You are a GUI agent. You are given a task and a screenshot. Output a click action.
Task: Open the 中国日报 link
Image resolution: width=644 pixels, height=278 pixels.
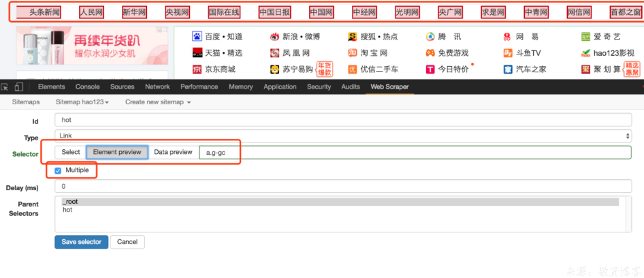[x=275, y=13]
